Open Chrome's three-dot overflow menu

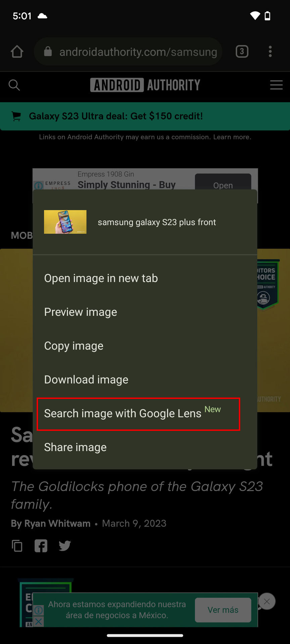[270, 52]
